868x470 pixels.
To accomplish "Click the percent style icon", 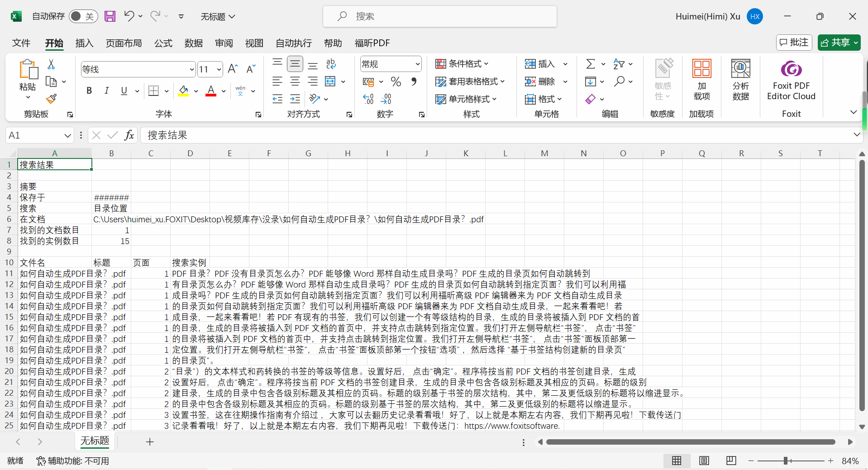I will tap(396, 82).
